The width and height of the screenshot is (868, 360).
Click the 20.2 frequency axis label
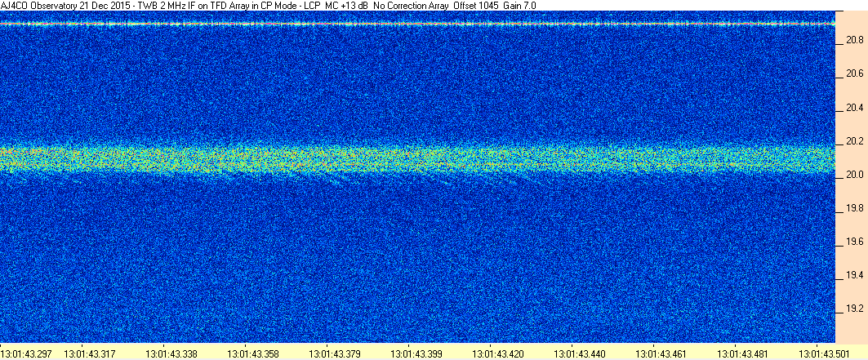(853, 141)
